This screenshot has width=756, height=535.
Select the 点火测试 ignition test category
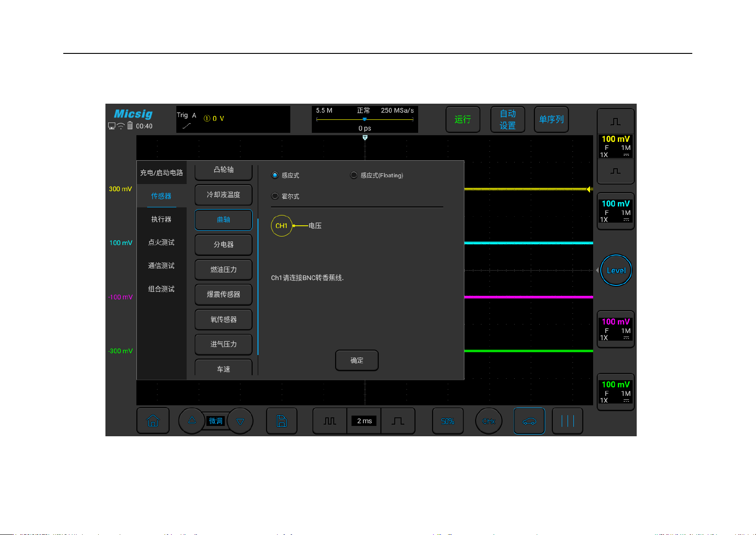[x=162, y=242]
